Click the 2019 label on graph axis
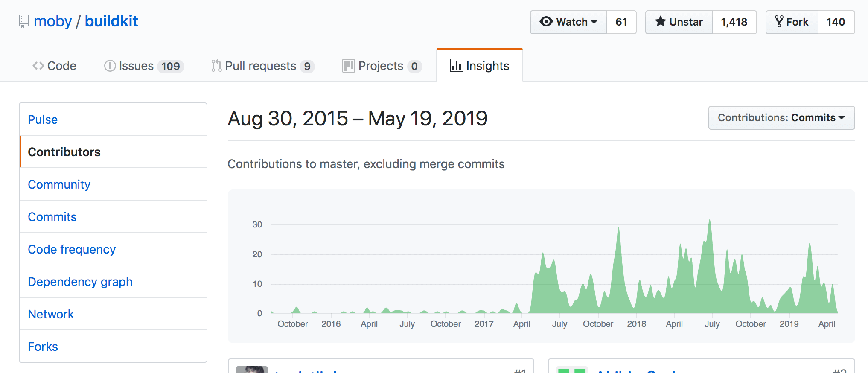The width and height of the screenshot is (868, 373). click(789, 324)
